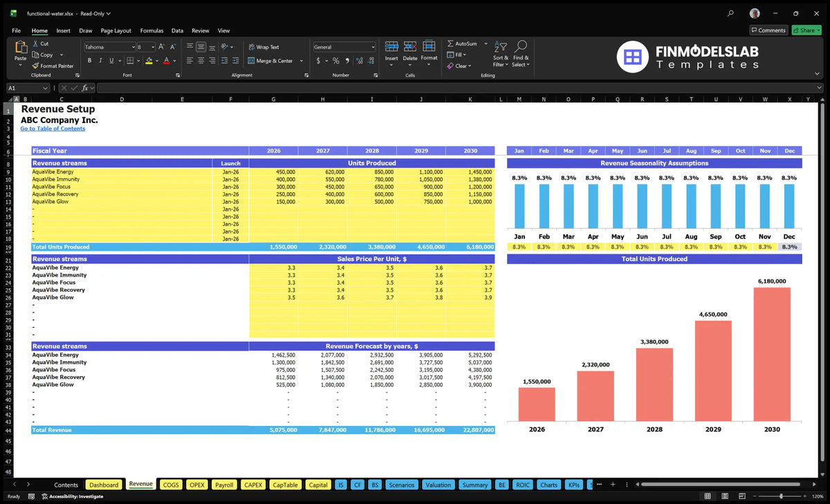Switch to Insert ribbon tab
Screen dimensions: 830x504
pyautogui.click(x=63, y=30)
